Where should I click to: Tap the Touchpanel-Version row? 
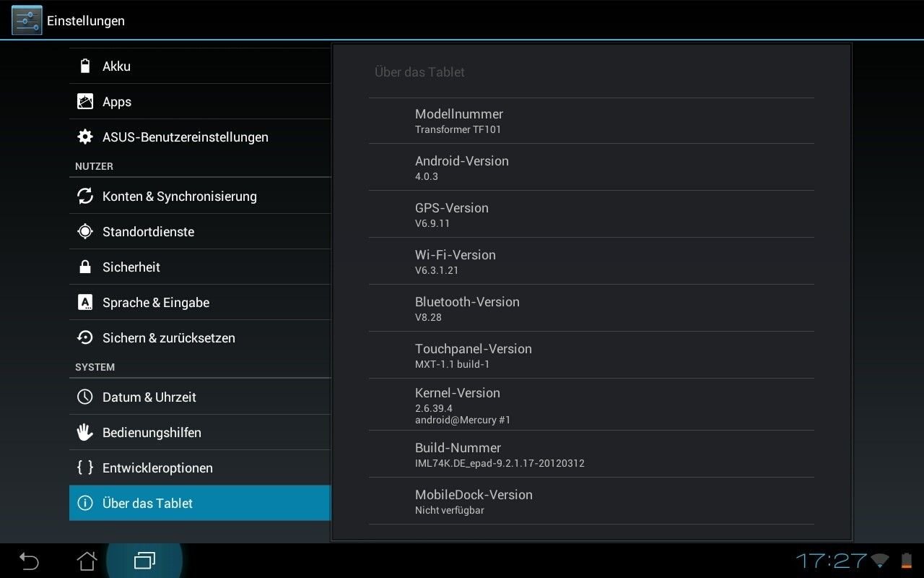pos(591,355)
